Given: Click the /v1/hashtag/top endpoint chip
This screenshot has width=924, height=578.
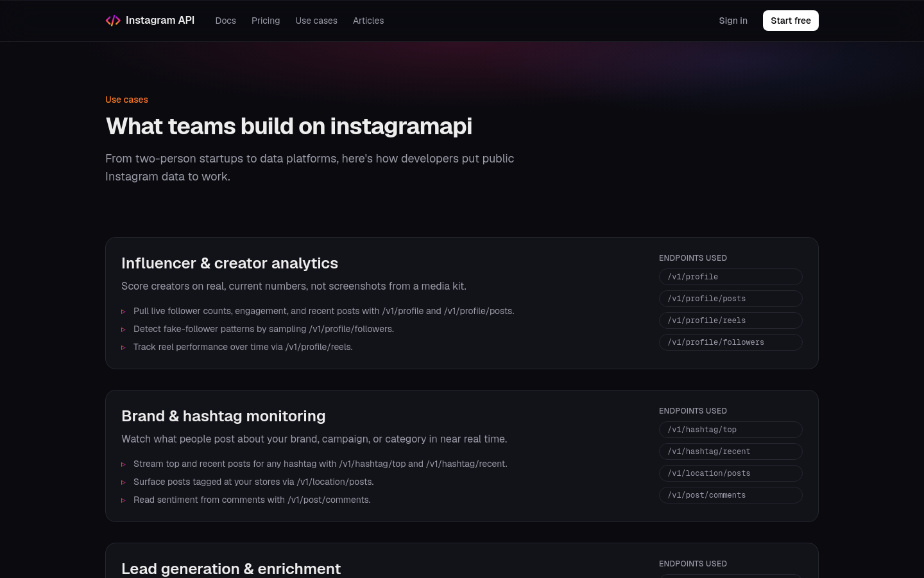Looking at the screenshot, I should click(x=730, y=430).
